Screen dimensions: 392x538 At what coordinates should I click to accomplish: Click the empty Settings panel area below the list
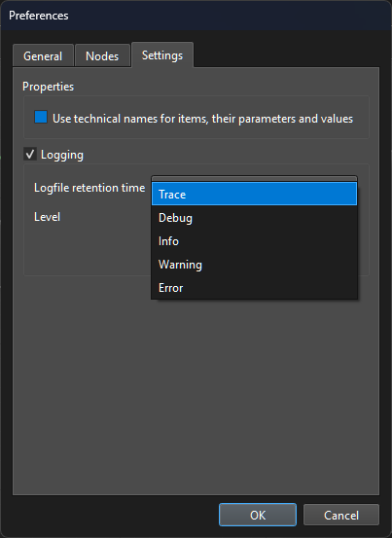coord(196,395)
